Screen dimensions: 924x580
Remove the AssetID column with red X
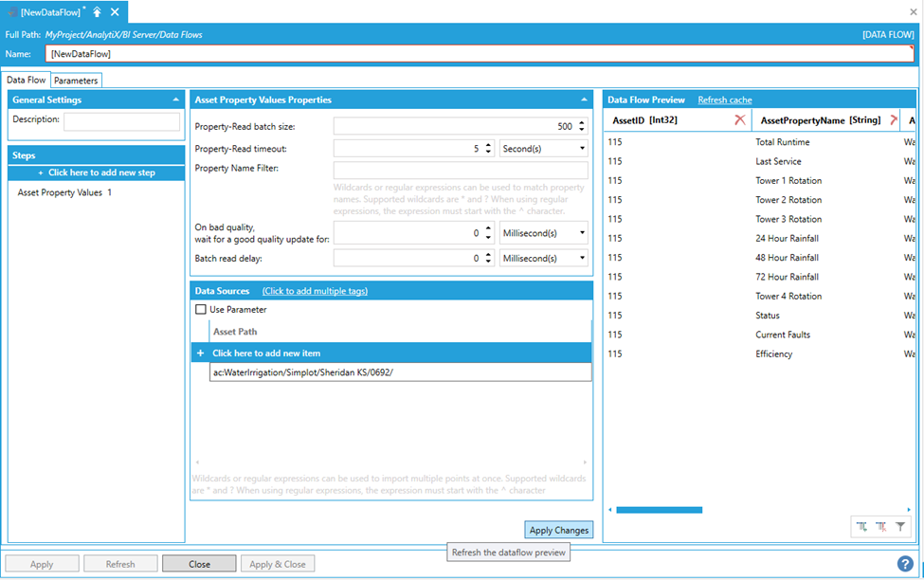click(x=740, y=120)
